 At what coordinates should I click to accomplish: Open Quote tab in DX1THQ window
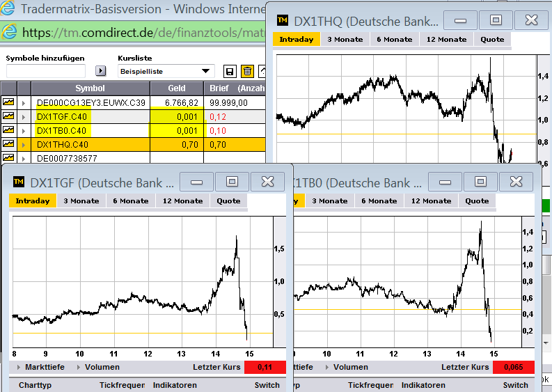click(x=492, y=39)
